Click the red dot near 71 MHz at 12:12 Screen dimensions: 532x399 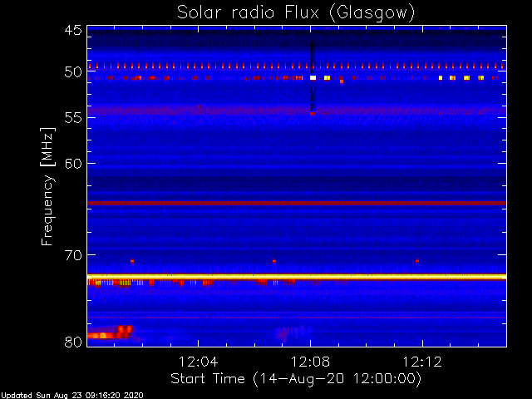(x=417, y=261)
